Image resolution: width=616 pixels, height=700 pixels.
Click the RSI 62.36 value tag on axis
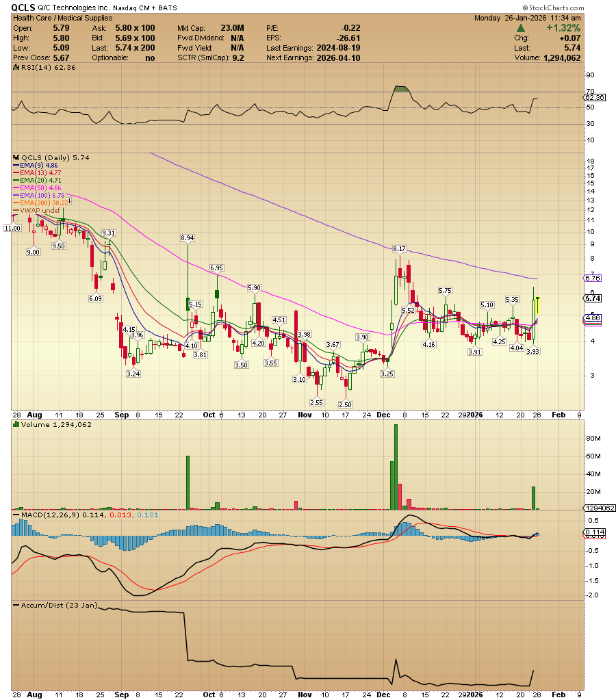click(x=595, y=97)
